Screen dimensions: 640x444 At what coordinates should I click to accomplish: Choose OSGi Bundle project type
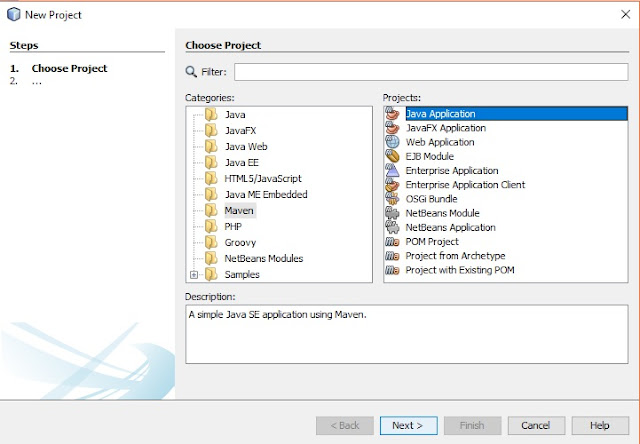[431, 199]
